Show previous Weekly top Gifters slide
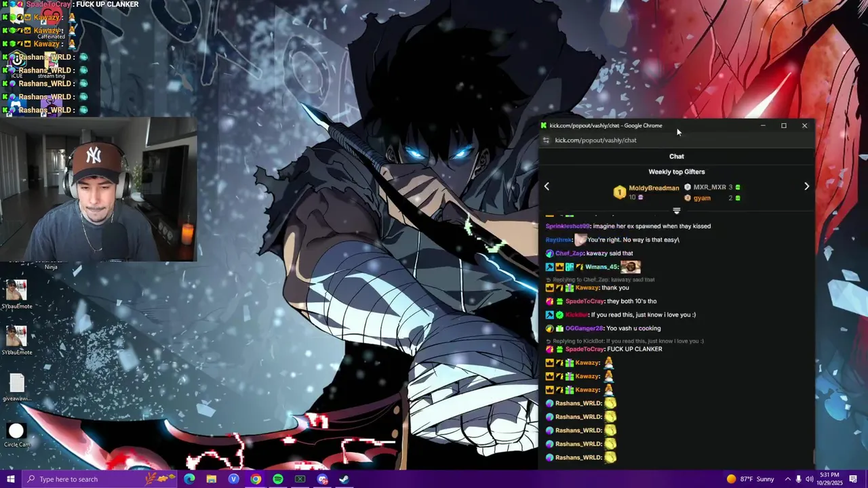 tap(547, 186)
